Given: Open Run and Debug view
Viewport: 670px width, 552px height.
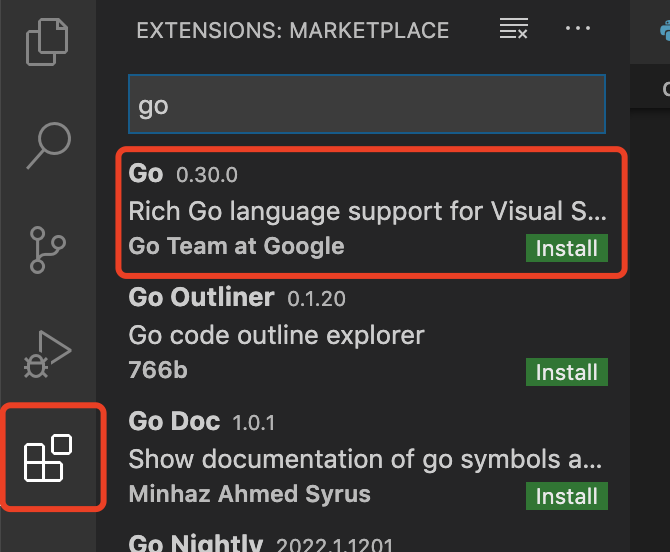Looking at the screenshot, I should click(x=47, y=354).
